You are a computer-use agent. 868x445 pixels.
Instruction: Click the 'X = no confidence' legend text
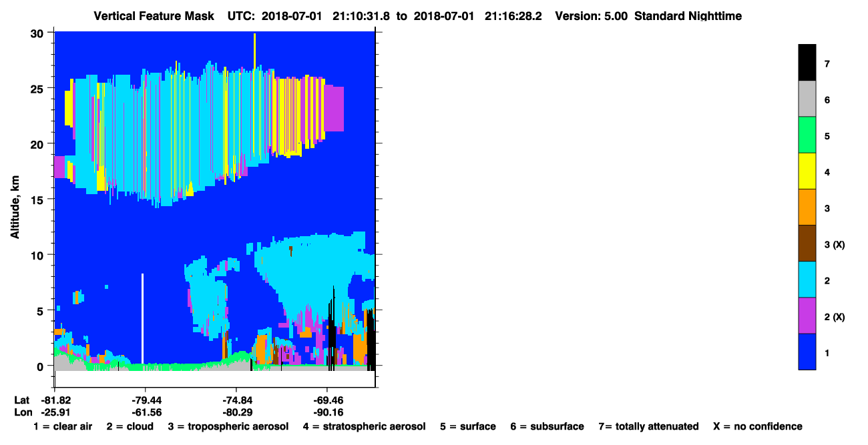coord(758,426)
